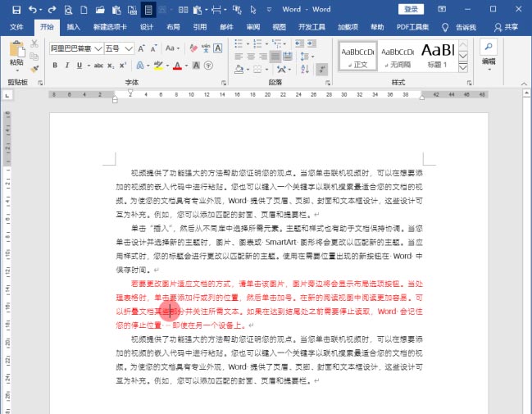Expand the styles gallery more arrow
Viewport: 532px width, 414px height.
click(x=462, y=68)
